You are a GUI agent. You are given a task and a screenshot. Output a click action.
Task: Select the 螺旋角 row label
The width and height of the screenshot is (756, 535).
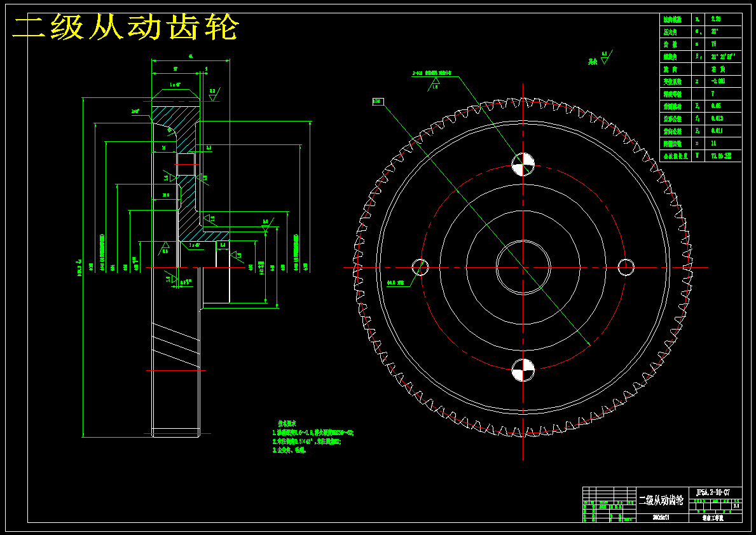[670, 57]
